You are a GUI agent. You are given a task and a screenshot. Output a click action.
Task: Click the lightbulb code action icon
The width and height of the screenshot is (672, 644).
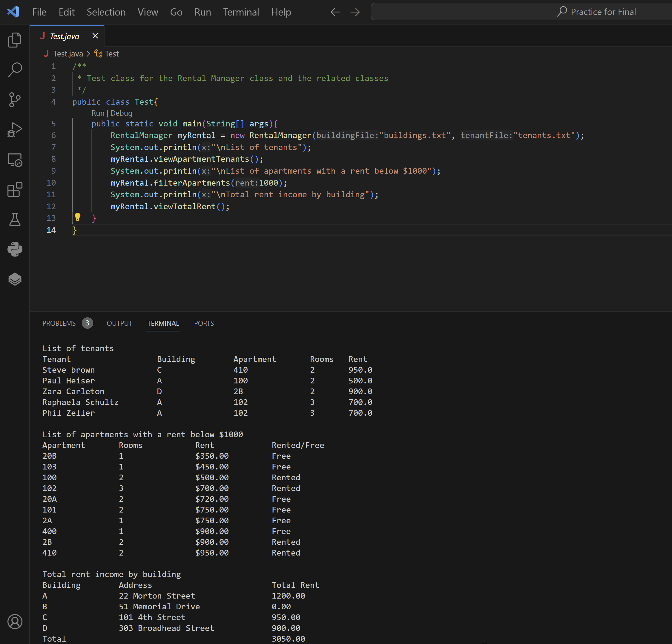coord(77,217)
